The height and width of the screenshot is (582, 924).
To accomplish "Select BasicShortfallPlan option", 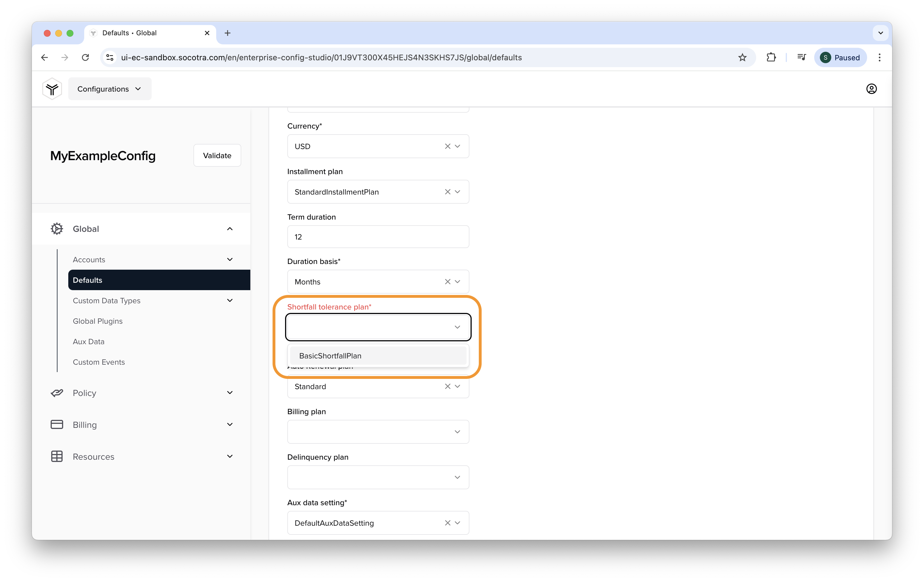I will point(378,356).
